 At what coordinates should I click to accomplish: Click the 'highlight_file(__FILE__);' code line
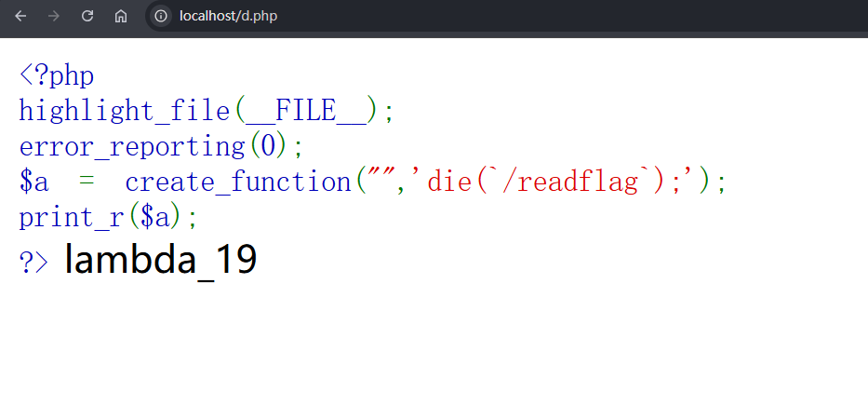click(x=206, y=111)
